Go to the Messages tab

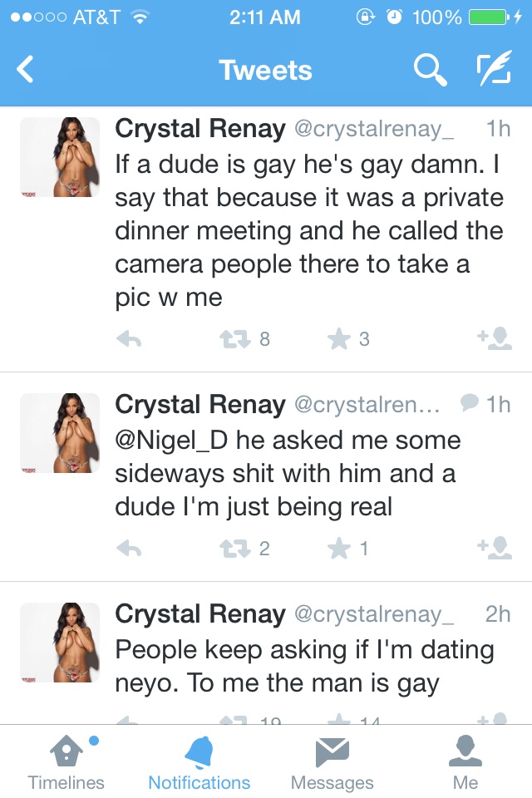tap(332, 761)
